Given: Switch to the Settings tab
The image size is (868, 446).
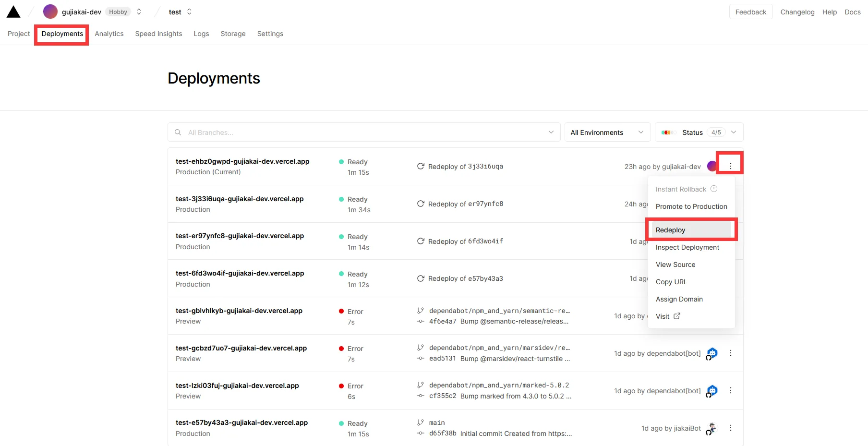Looking at the screenshot, I should (270, 34).
